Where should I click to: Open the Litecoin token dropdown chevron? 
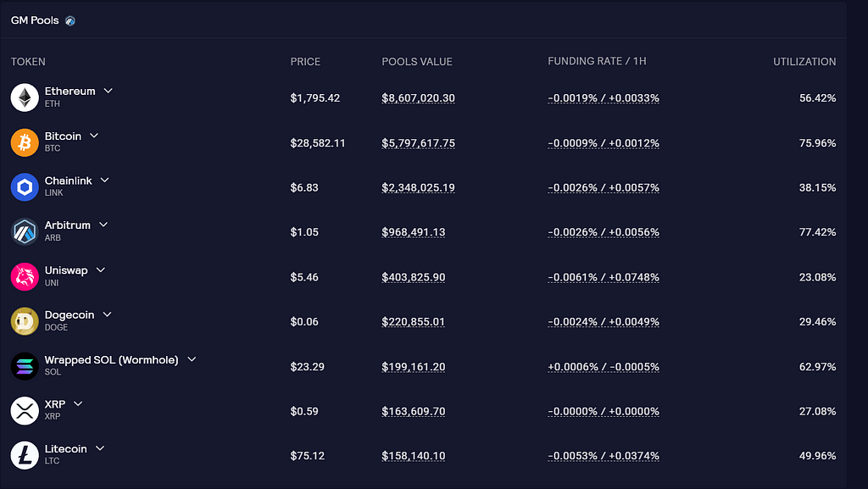point(100,448)
